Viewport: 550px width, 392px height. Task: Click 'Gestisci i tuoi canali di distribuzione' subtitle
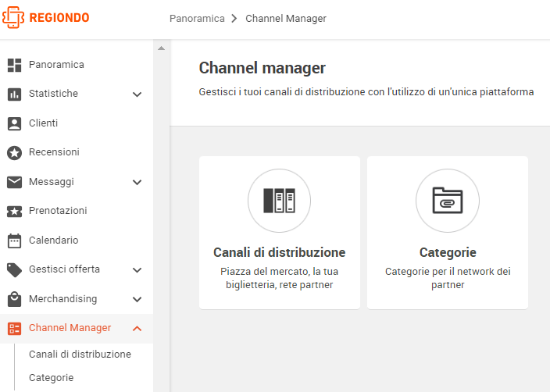pyautogui.click(x=366, y=92)
